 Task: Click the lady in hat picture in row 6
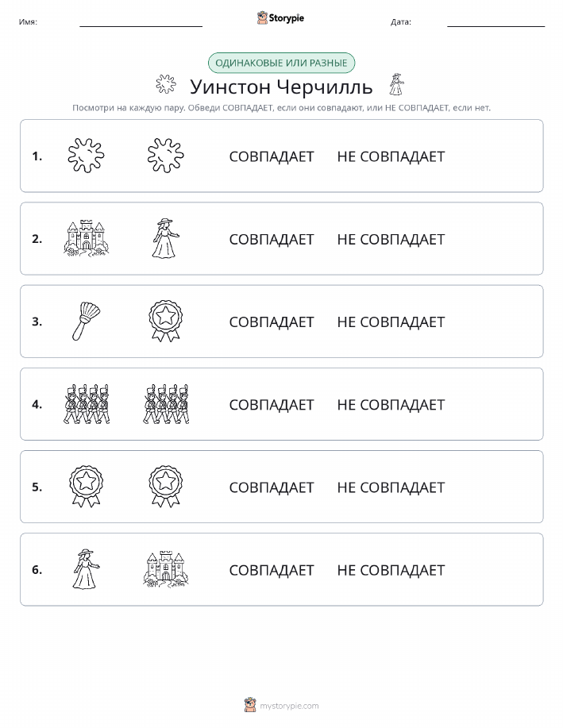tap(87, 569)
